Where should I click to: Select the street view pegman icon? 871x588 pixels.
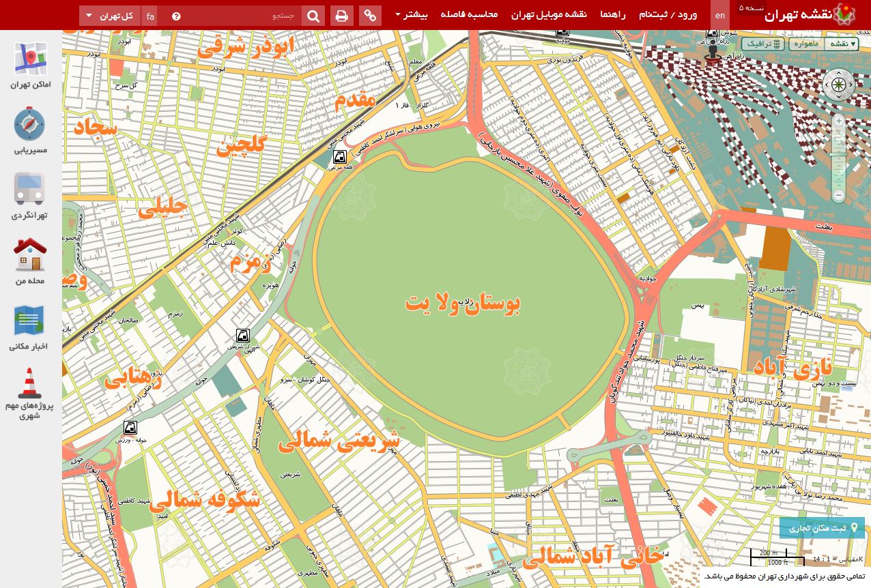pyautogui.click(x=713, y=53)
